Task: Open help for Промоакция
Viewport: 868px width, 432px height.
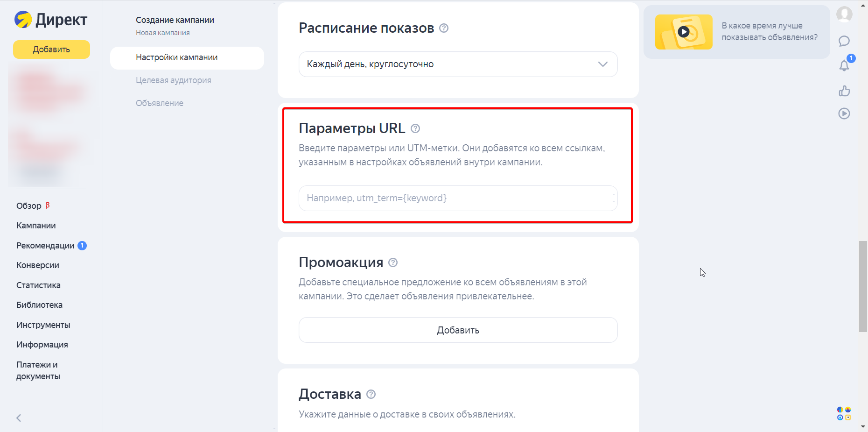Action: (392, 262)
